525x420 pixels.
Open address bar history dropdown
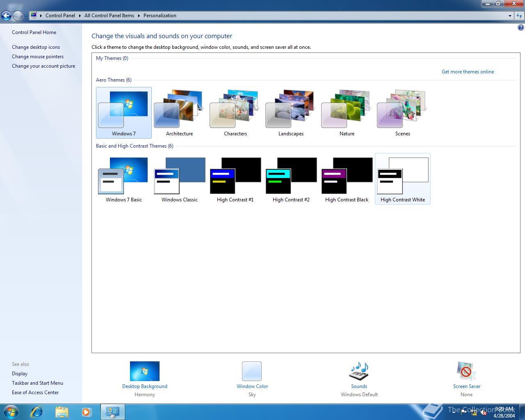510,16
